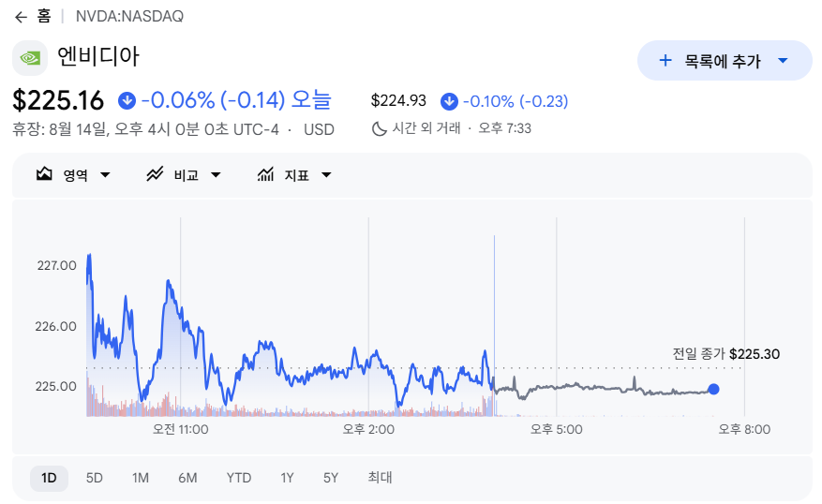822x504 pixels.
Task: Click the 오후 2:00 x-axis label
Action: point(368,430)
